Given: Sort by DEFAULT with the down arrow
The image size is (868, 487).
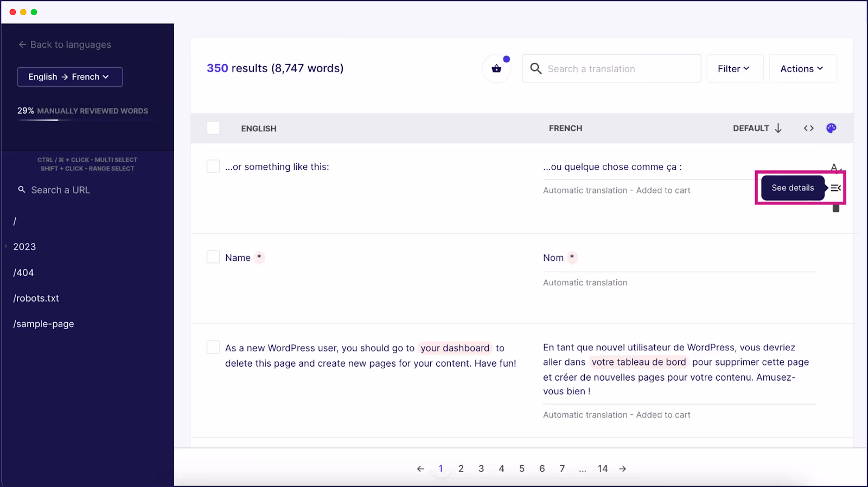Looking at the screenshot, I should click(778, 128).
